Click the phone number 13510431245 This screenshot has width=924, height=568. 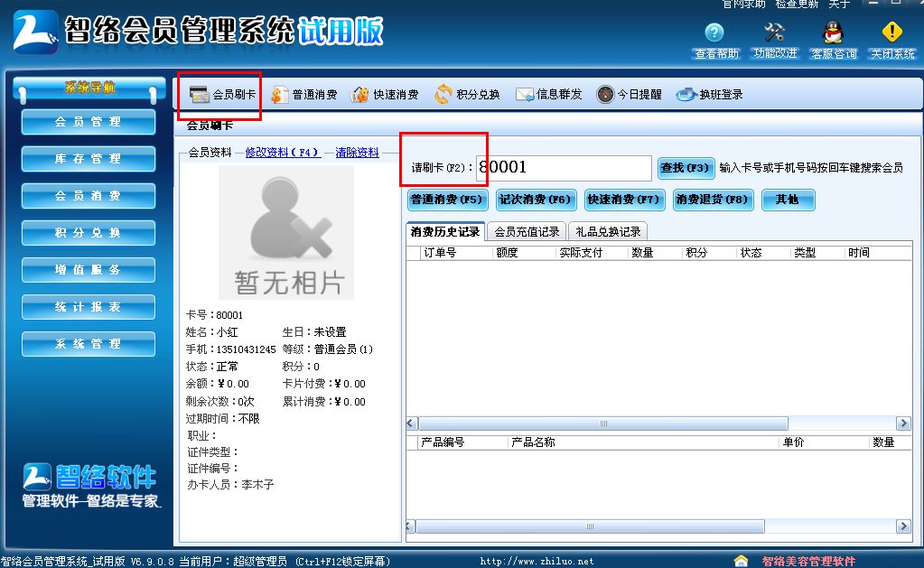246,349
